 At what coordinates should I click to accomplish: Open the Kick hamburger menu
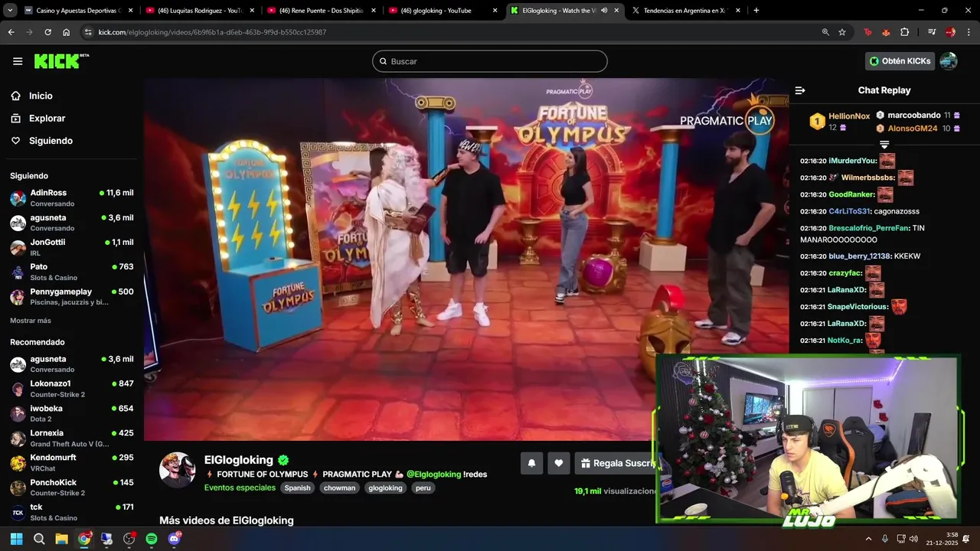[x=18, y=61]
